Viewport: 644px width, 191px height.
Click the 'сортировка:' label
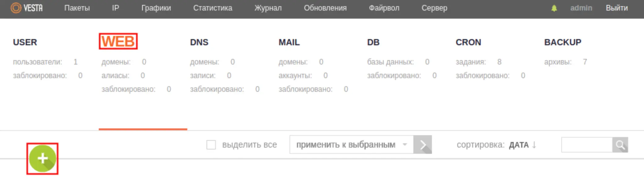pos(481,145)
